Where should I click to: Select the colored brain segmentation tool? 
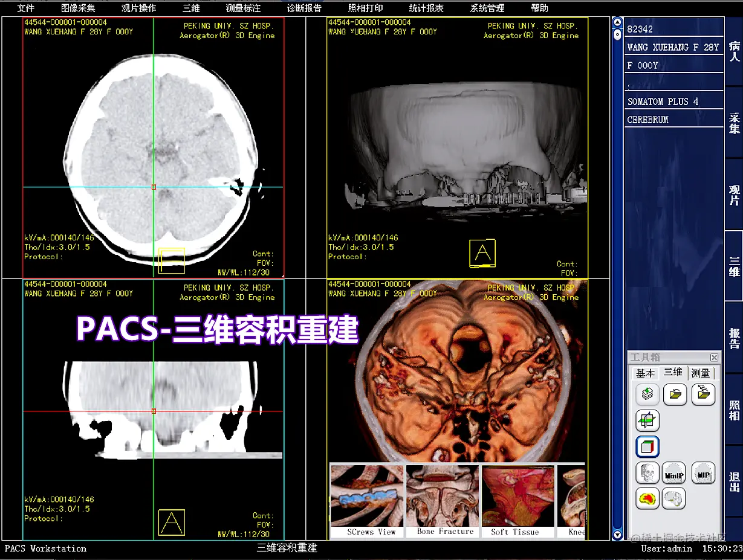pos(647,498)
